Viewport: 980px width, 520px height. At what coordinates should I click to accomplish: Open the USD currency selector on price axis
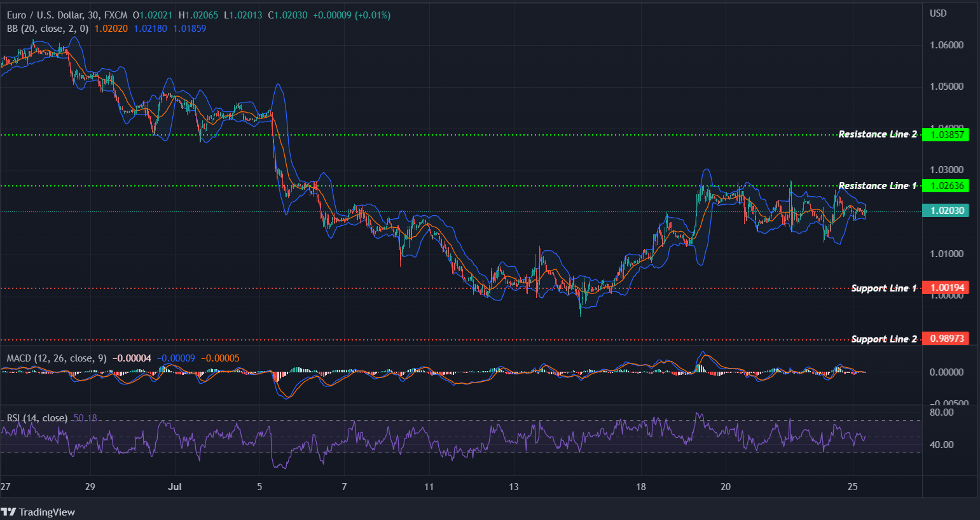coord(938,13)
